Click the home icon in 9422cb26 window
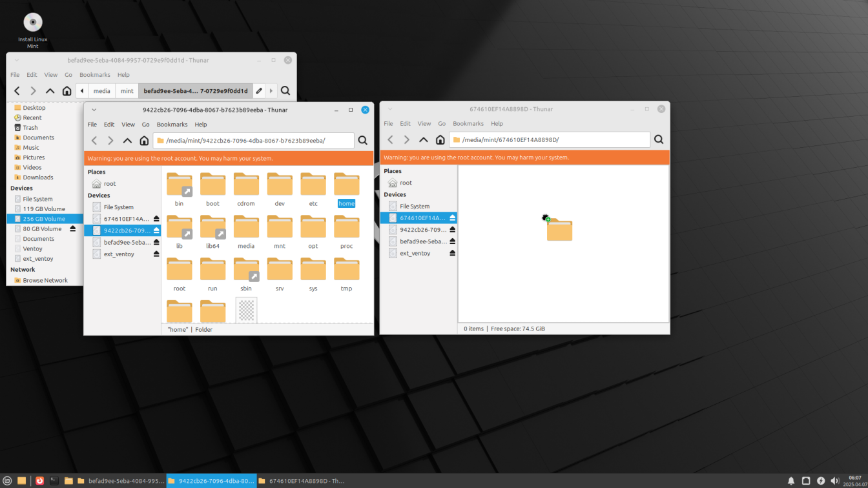Viewport: 868px width, 488px height. (144, 140)
